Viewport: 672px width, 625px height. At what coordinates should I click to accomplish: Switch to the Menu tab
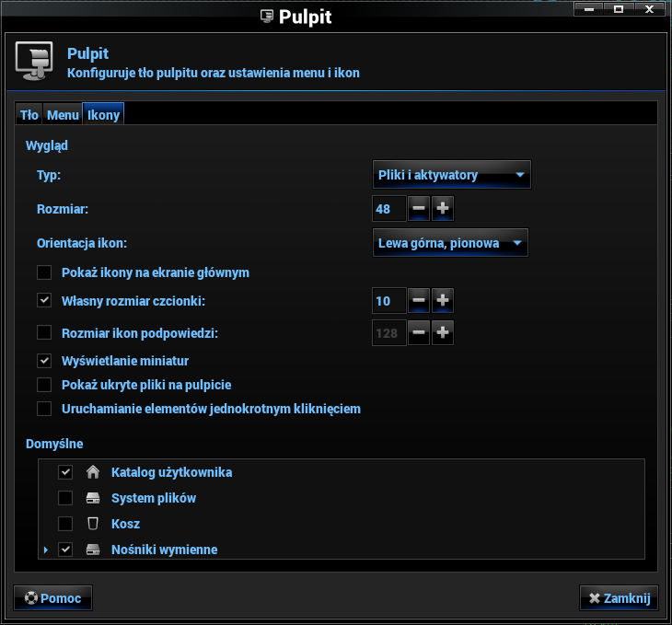[x=63, y=114]
